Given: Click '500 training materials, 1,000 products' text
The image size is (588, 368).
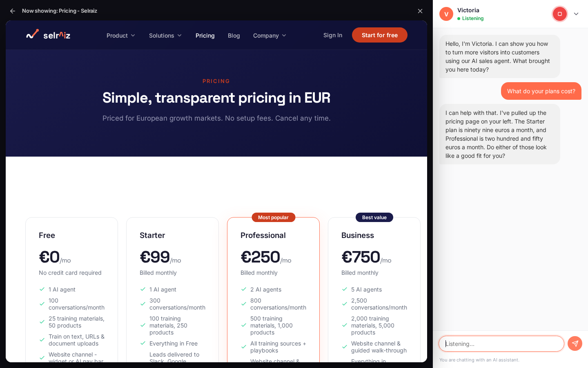Looking at the screenshot, I should [x=272, y=325].
